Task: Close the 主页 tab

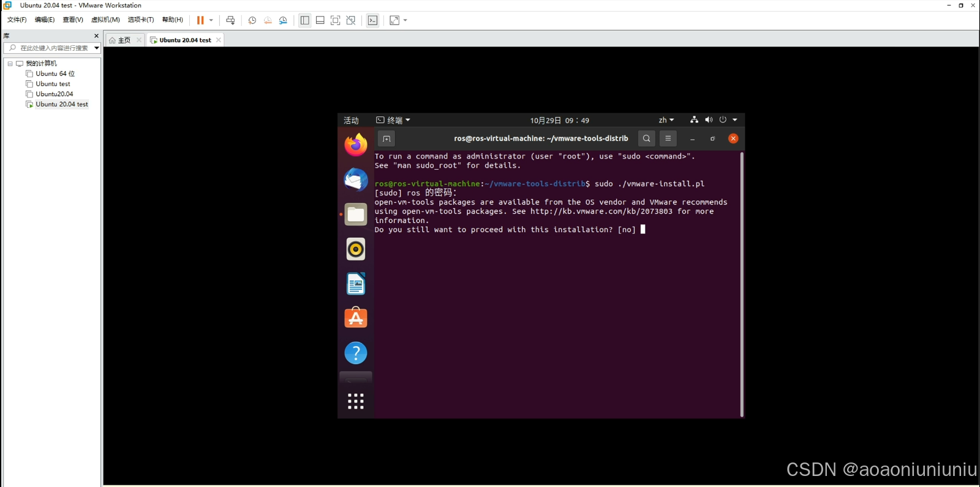Action: point(139,40)
